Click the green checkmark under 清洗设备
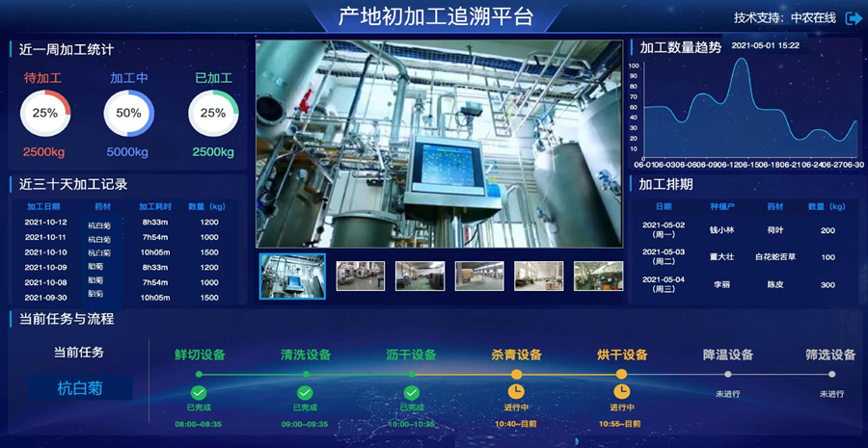Viewport: 868px width, 448px height. click(305, 393)
